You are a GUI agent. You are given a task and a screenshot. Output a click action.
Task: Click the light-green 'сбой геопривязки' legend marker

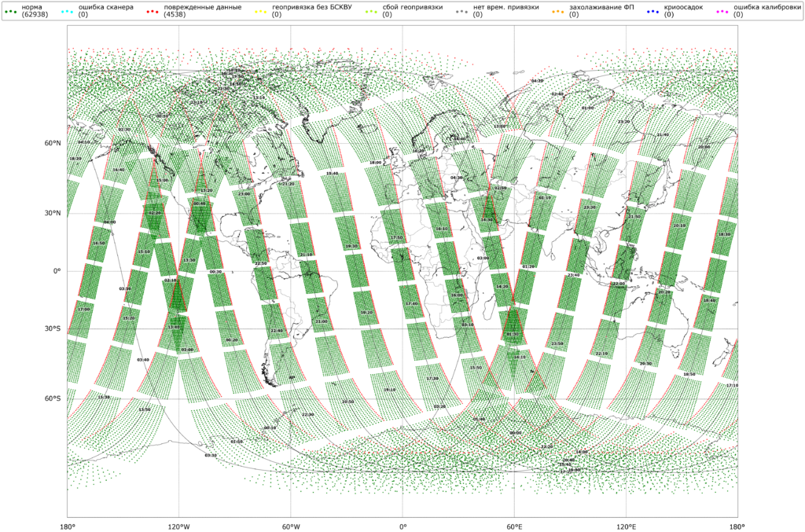[x=371, y=11]
